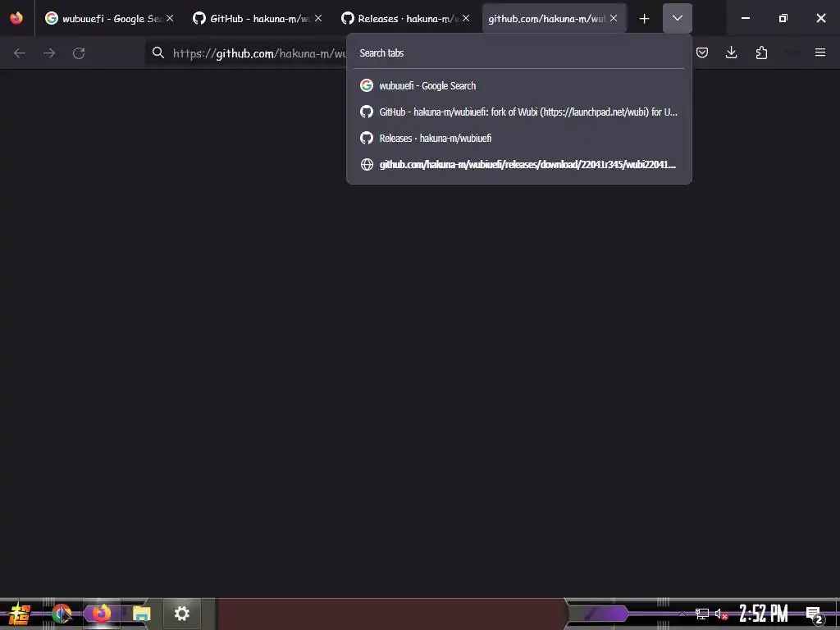The height and width of the screenshot is (630, 840).
Task: Click the Firefox logo at the left of the tab bar
Action: tap(16, 18)
